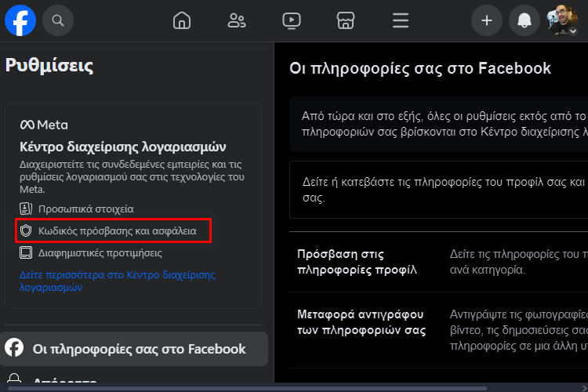The height and width of the screenshot is (392, 588).
Task: Open Πρόσβαση στις πληροφορίες προφίλ row
Action: [x=438, y=262]
